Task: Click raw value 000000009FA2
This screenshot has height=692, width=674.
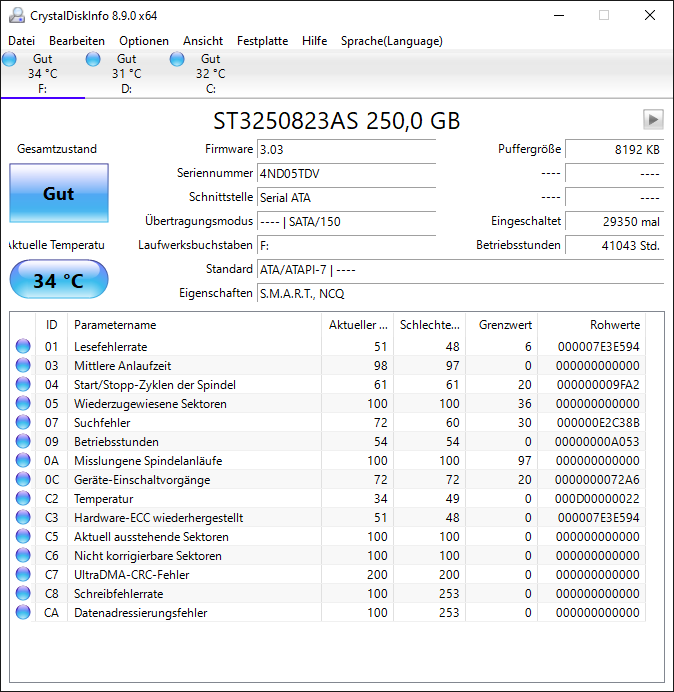Action: 598,385
